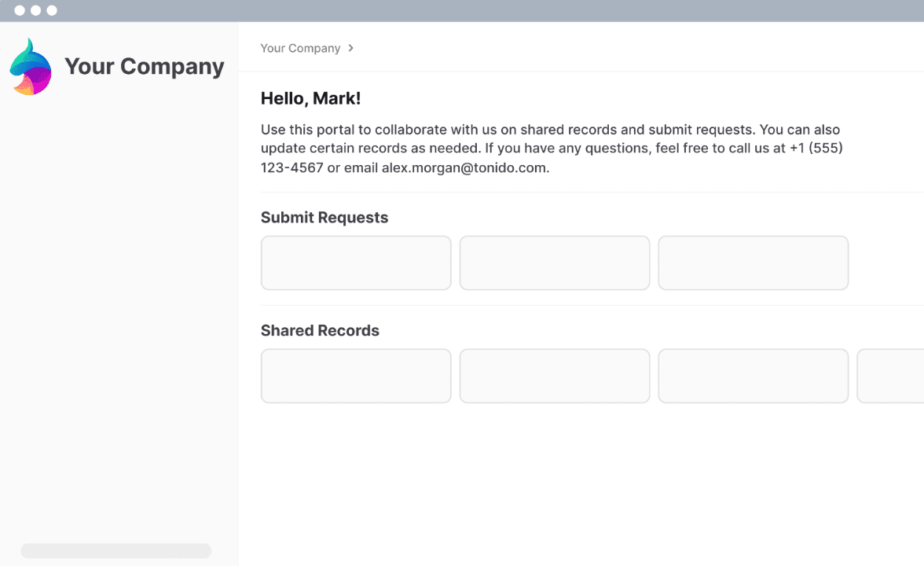Click the partially visible fourth Shared Records card
The width and height of the screenshot is (924, 566).
891,376
